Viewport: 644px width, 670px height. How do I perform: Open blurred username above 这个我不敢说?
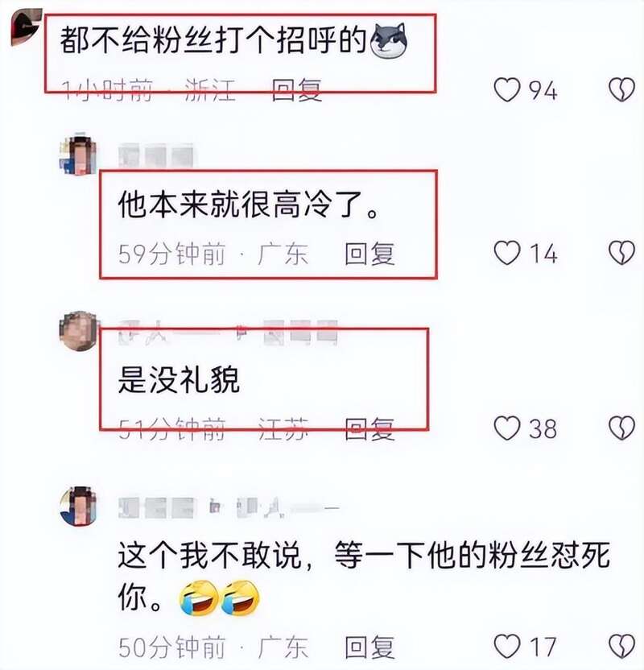[x=229, y=507]
